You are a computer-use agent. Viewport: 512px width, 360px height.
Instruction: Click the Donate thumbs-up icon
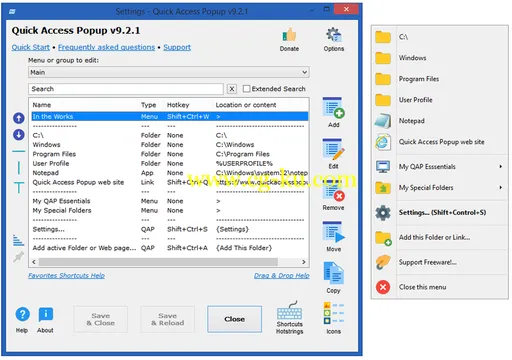(289, 35)
